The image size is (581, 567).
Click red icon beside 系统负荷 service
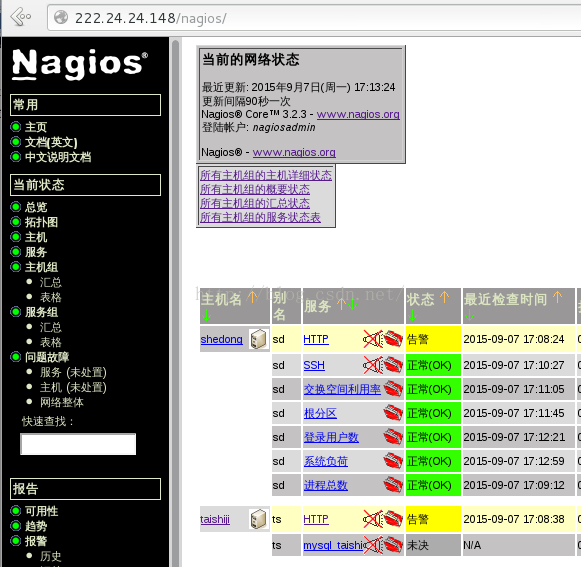(394, 461)
